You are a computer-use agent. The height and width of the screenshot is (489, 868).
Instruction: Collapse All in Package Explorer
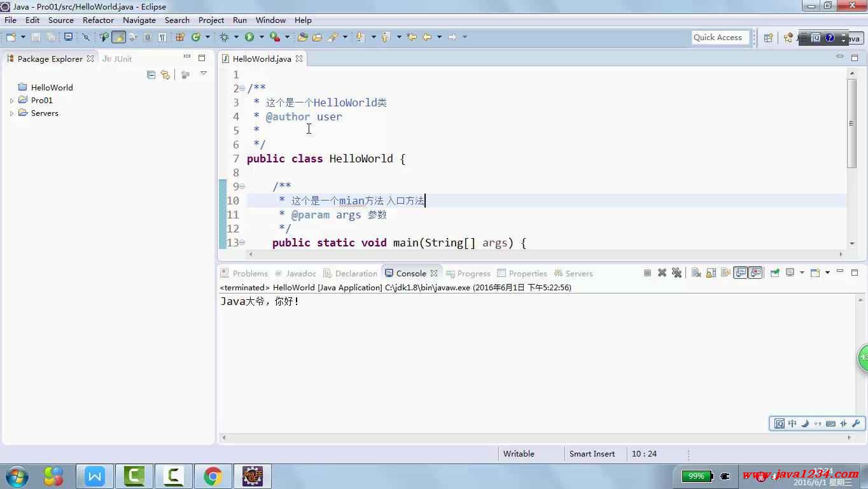pos(151,74)
